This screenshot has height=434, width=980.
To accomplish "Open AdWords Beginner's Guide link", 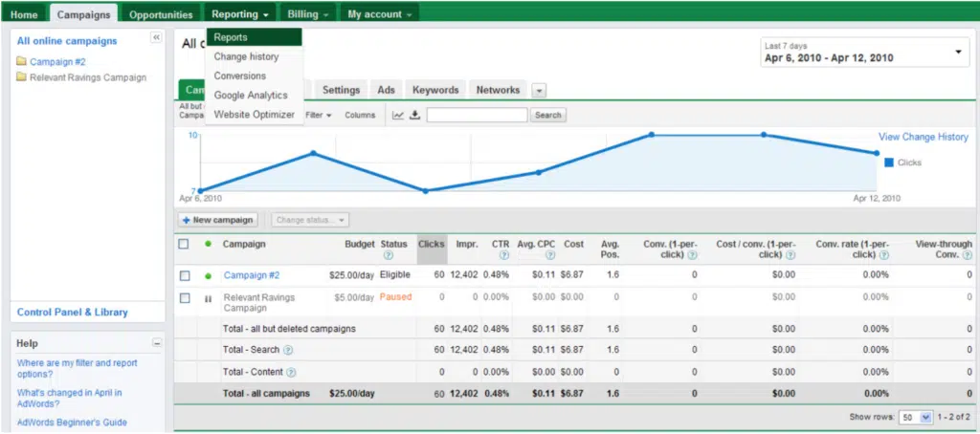I will coord(72,423).
